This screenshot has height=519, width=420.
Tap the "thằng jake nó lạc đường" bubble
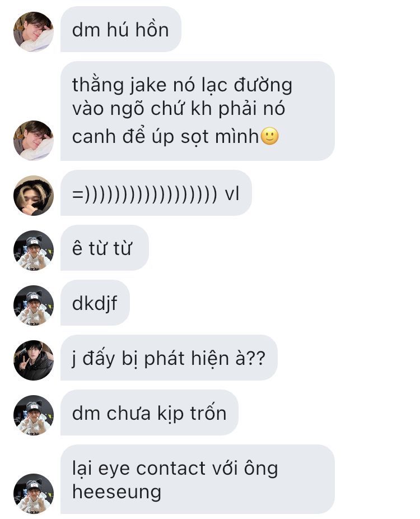pos(198,111)
